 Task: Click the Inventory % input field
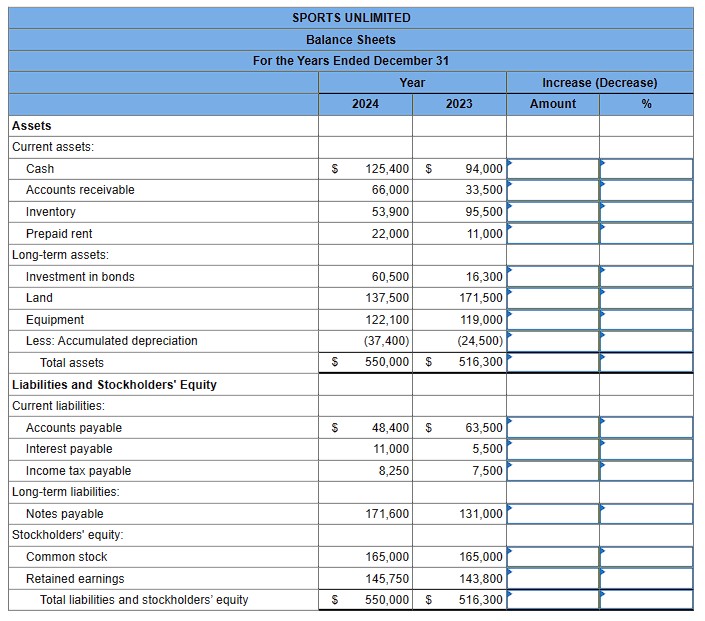[647, 212]
